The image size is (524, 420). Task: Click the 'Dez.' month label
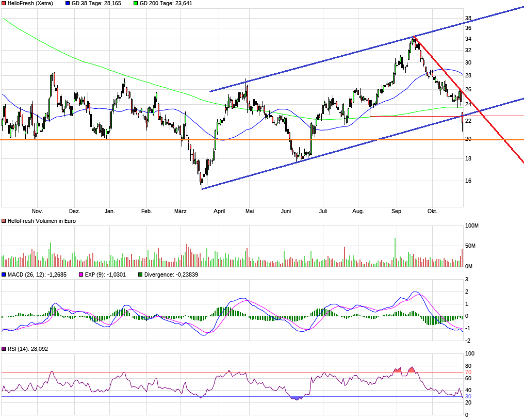click(x=74, y=212)
